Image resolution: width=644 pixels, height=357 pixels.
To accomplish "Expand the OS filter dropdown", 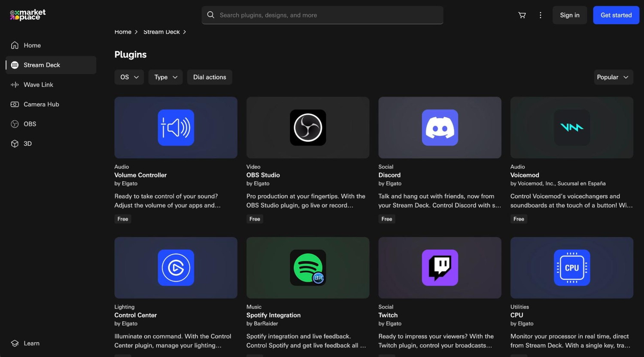I will click(x=129, y=77).
